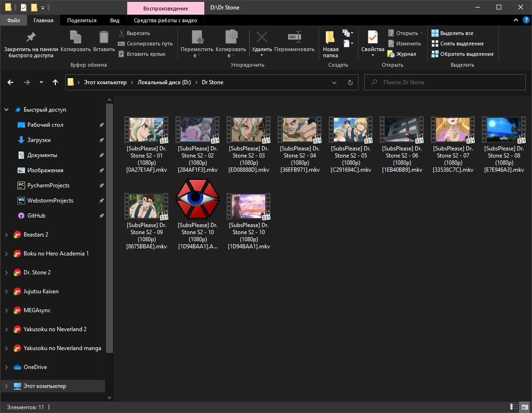Click the Переименовать rename icon
The width and height of the screenshot is (532, 413).
click(294, 42)
